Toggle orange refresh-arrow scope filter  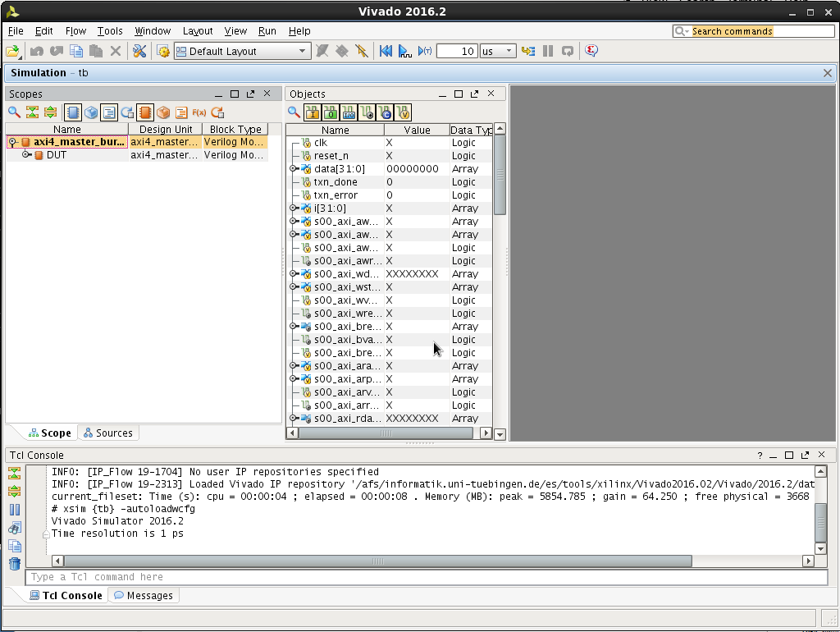pyautogui.click(x=217, y=112)
